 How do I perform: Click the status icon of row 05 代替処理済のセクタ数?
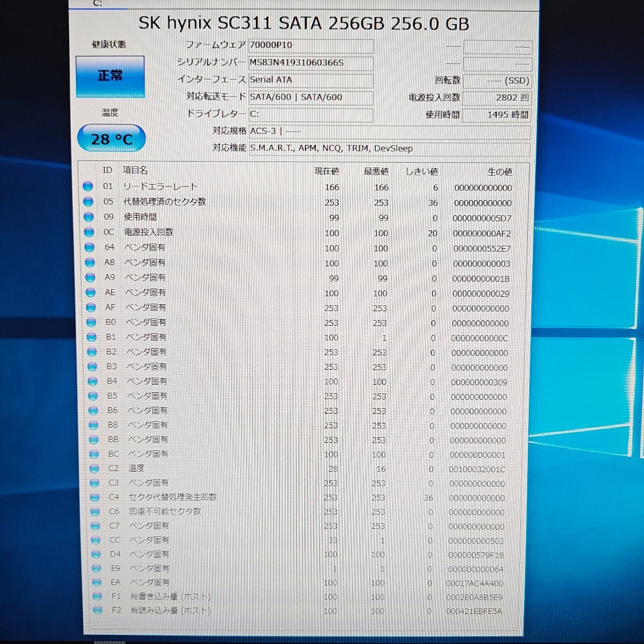(89, 202)
